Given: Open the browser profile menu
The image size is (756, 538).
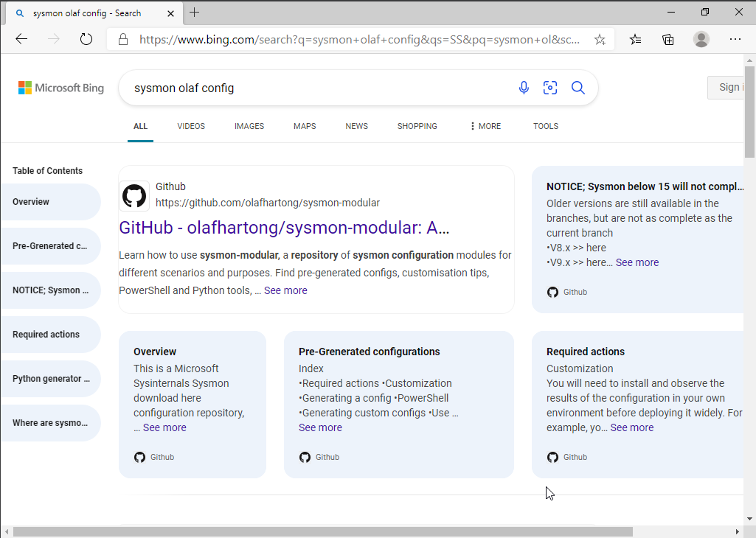Looking at the screenshot, I should coord(701,39).
